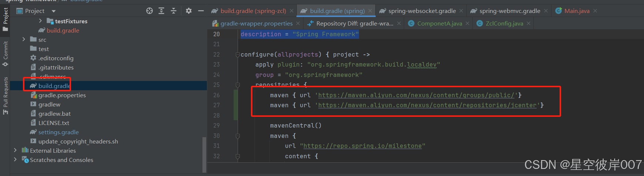
Task: Close build.gradle (:spring-zcl) tab
Action: [292, 11]
